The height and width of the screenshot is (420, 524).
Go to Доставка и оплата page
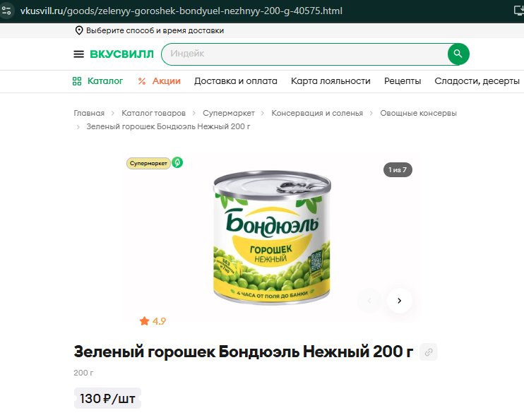click(236, 81)
